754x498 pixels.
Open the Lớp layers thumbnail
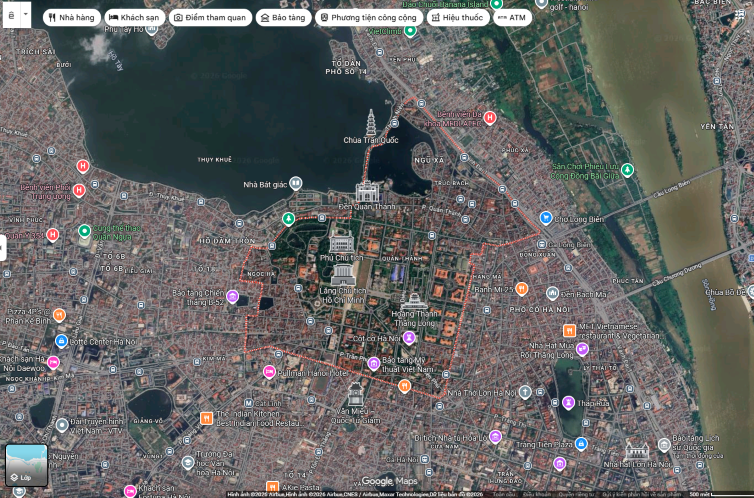coord(26,465)
